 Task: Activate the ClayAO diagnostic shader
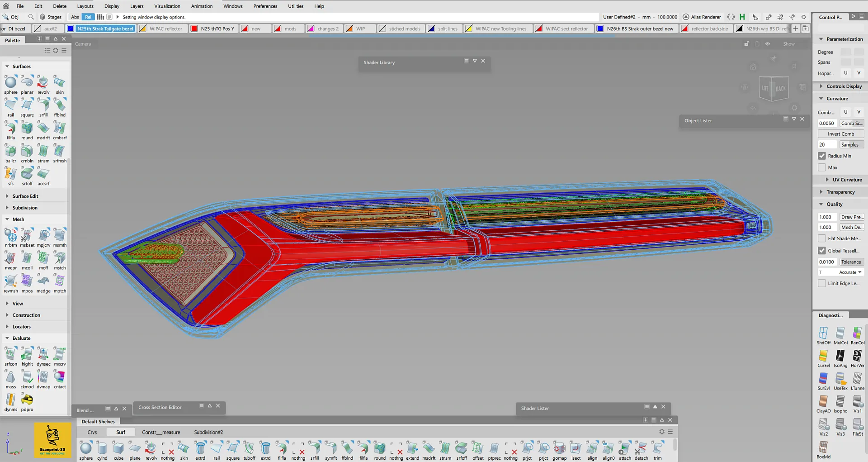[823, 402]
